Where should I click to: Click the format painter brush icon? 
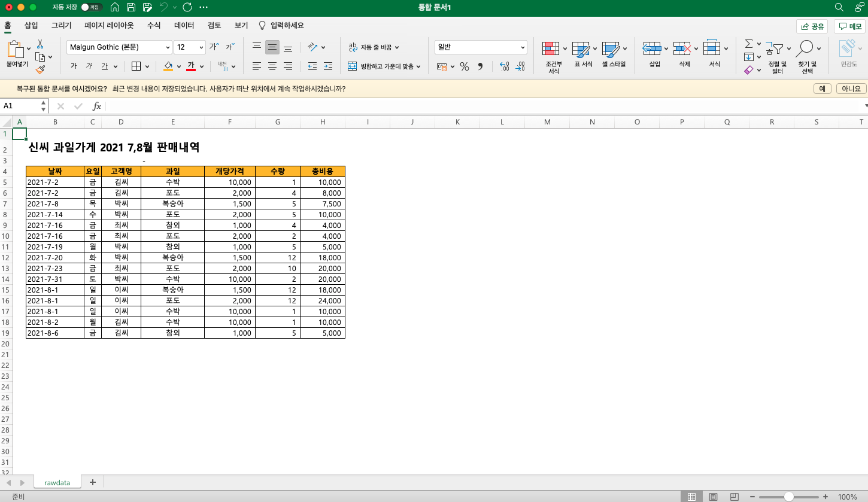(x=40, y=69)
